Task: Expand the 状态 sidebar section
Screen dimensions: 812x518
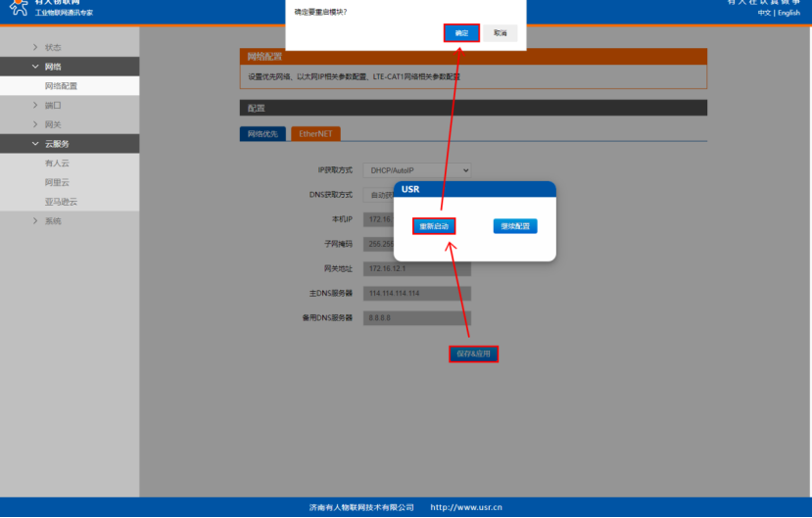Action: click(x=52, y=47)
